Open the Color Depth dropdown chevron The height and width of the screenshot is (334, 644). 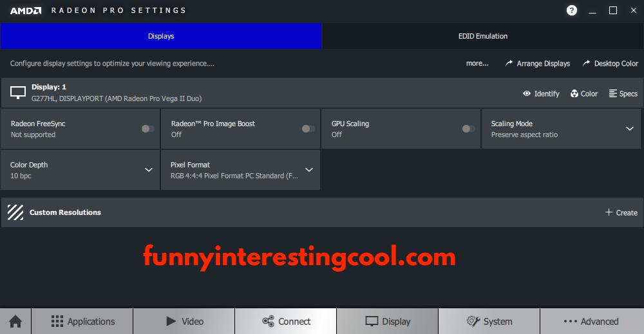[149, 170]
